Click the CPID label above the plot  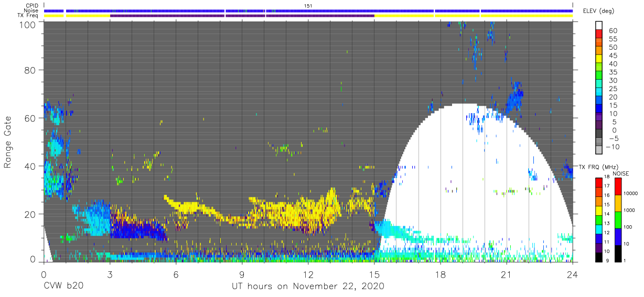[32, 5]
